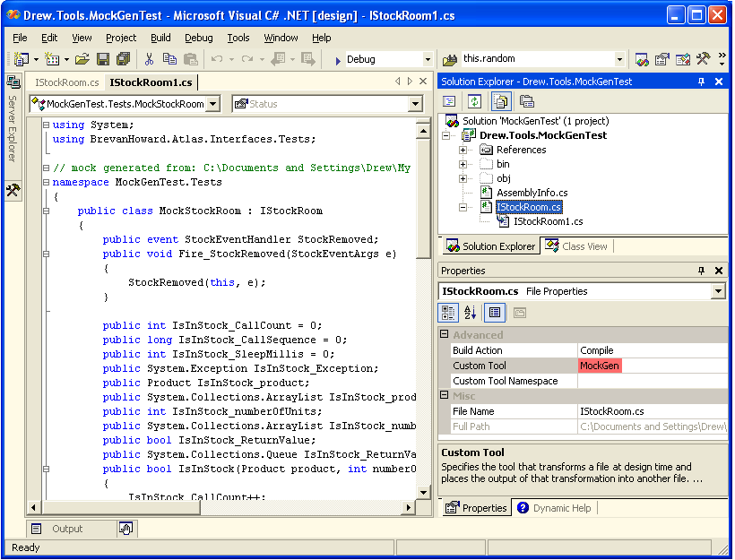
Task: Click the Refresh icon in Solution Explorer
Action: (x=474, y=101)
